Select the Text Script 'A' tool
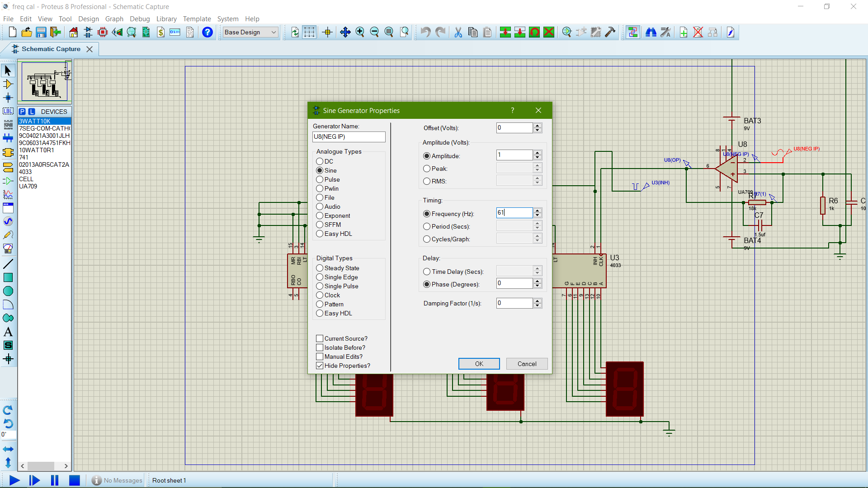The width and height of the screenshot is (868, 488). point(8,332)
